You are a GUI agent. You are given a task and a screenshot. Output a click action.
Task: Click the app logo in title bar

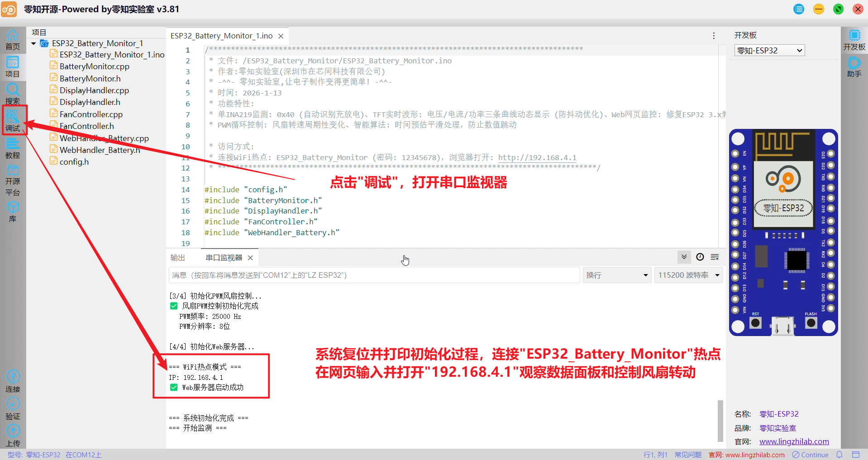(x=9, y=9)
